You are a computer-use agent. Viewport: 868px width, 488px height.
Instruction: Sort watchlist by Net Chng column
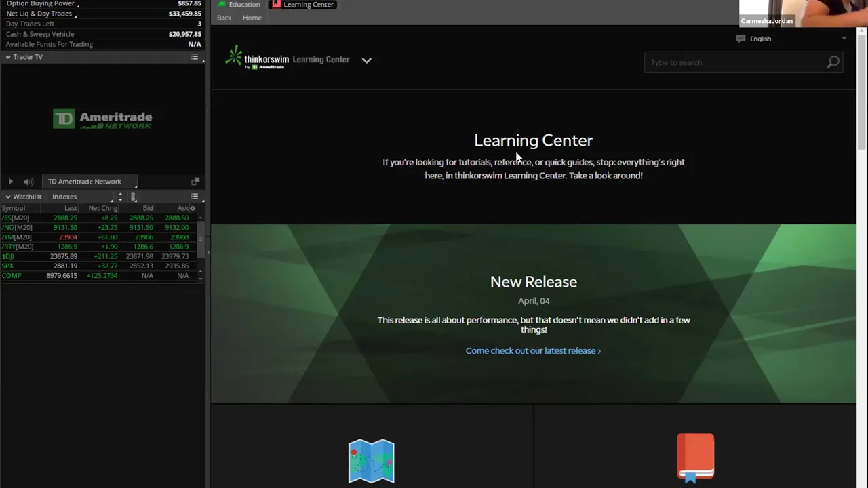[103, 208]
